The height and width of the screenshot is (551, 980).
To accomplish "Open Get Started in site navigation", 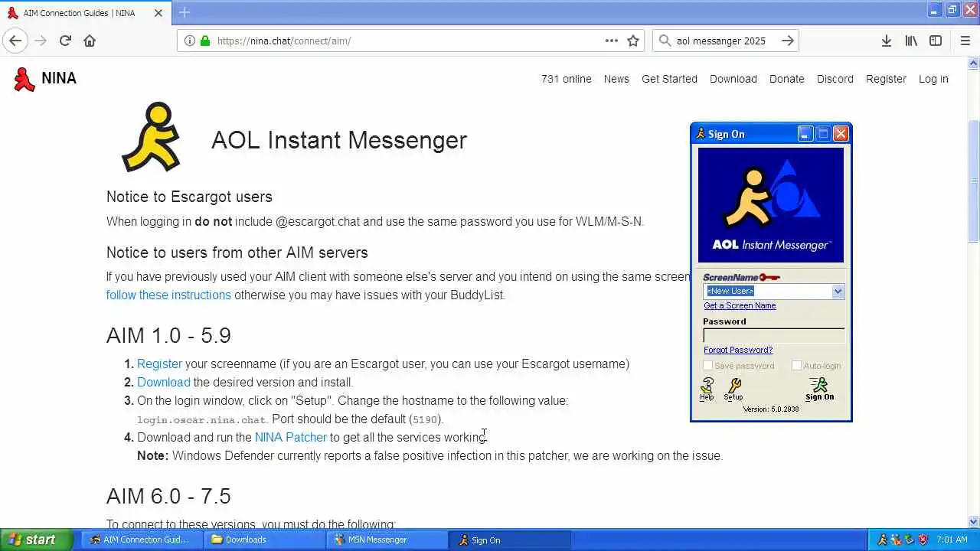I will pos(669,79).
